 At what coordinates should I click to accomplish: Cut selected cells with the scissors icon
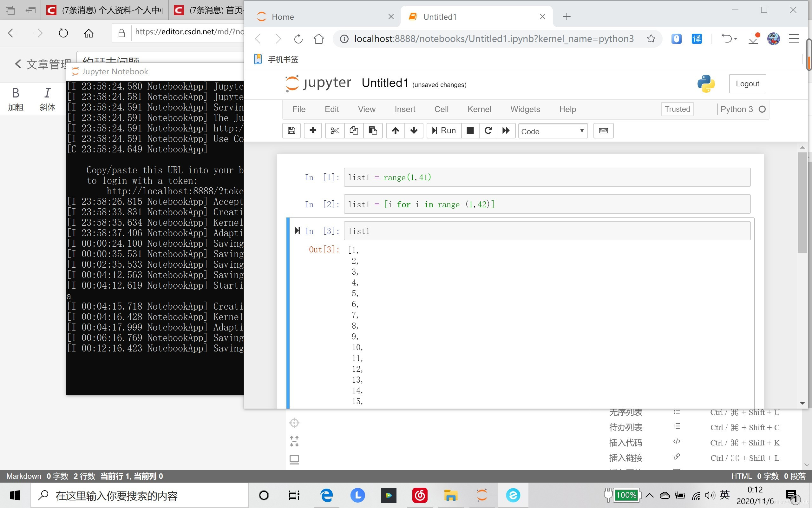335,131
